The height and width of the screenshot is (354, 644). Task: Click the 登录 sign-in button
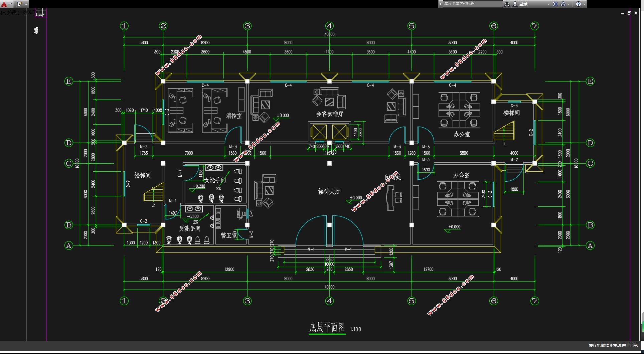pos(523,4)
